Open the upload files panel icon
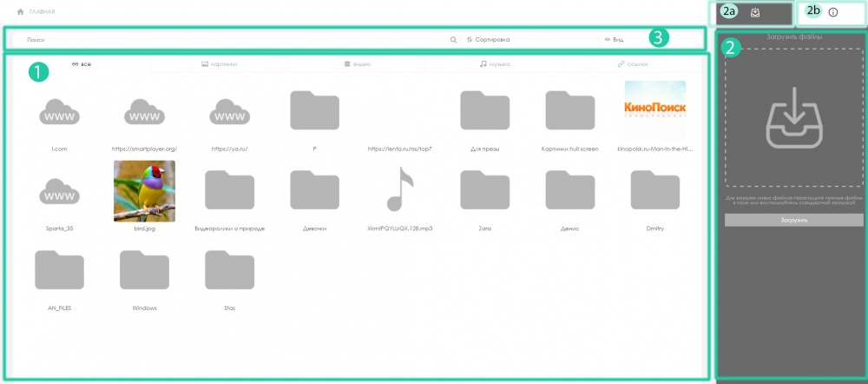 point(756,12)
